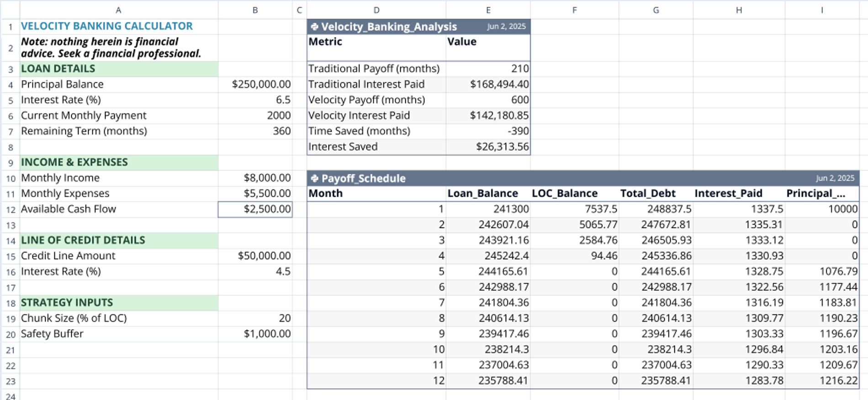The image size is (868, 400).
Task: Select column B header
Action: coord(255,10)
